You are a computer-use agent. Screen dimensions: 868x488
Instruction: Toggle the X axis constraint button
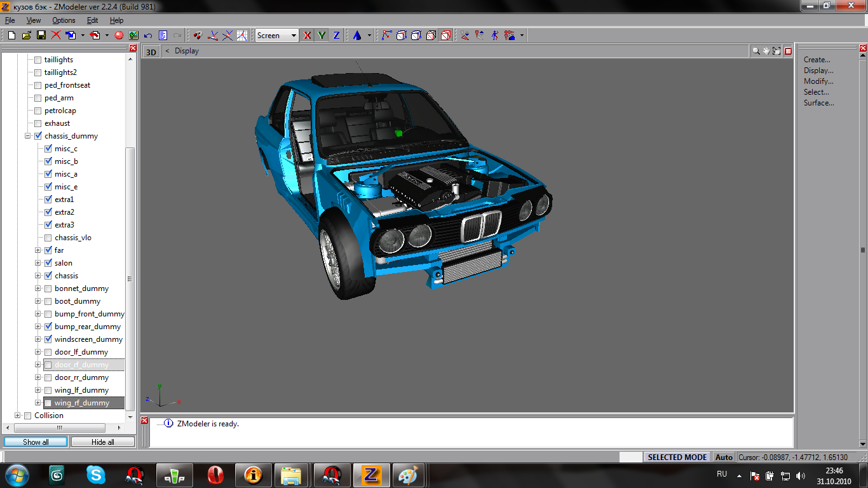pos(308,36)
